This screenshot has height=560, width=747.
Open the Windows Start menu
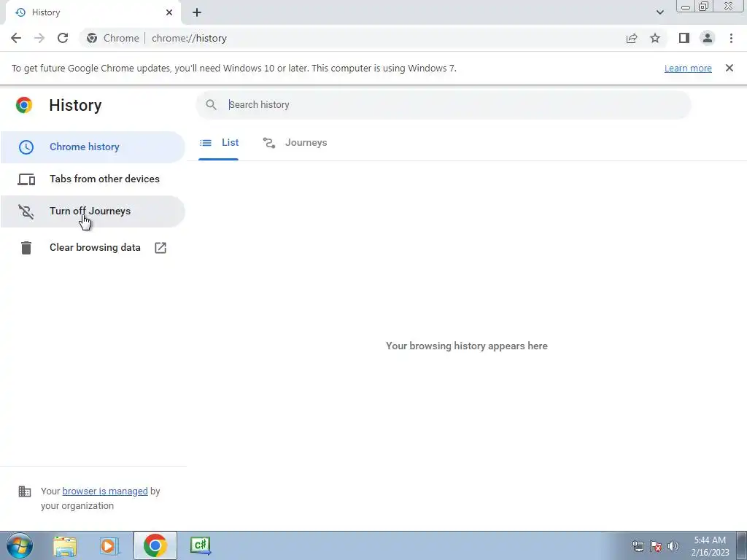(20, 545)
